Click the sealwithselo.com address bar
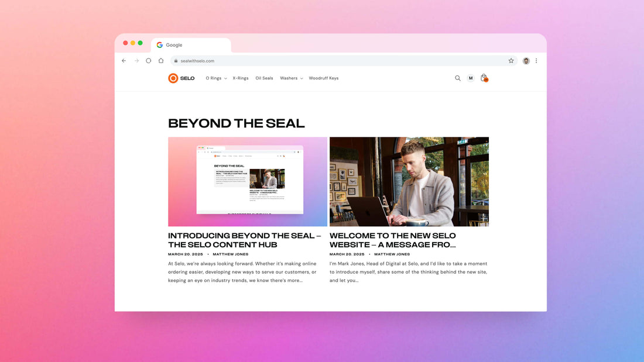 tap(340, 61)
